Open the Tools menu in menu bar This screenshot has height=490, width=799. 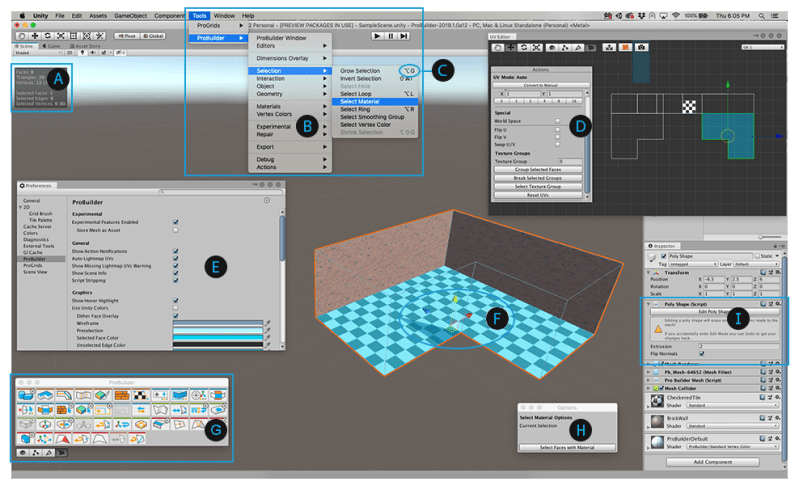(x=199, y=16)
